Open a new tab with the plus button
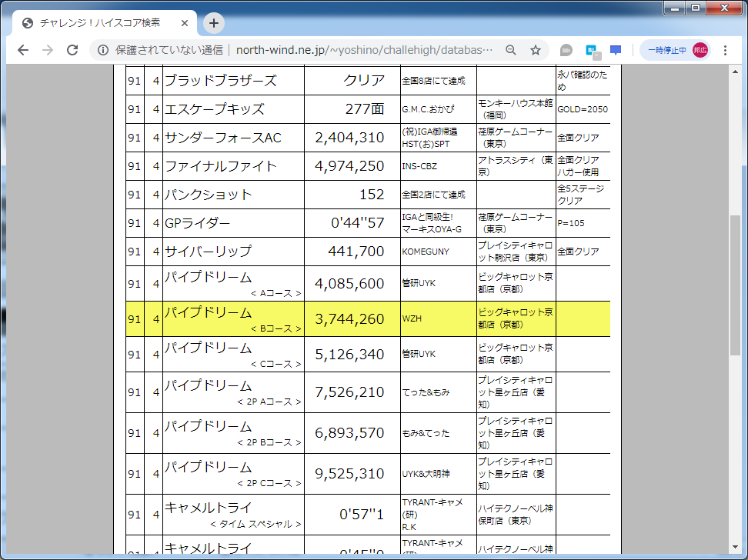The image size is (748, 560). [x=213, y=23]
